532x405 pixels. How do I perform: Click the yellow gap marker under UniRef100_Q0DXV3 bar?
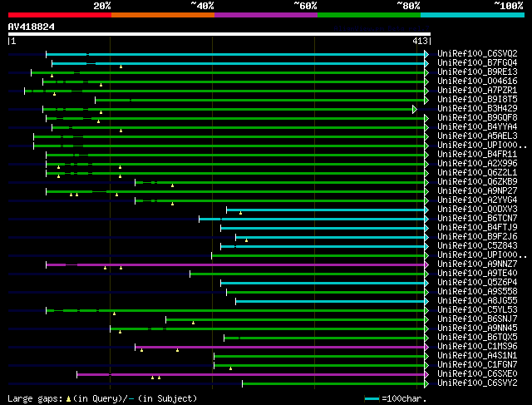(240, 213)
